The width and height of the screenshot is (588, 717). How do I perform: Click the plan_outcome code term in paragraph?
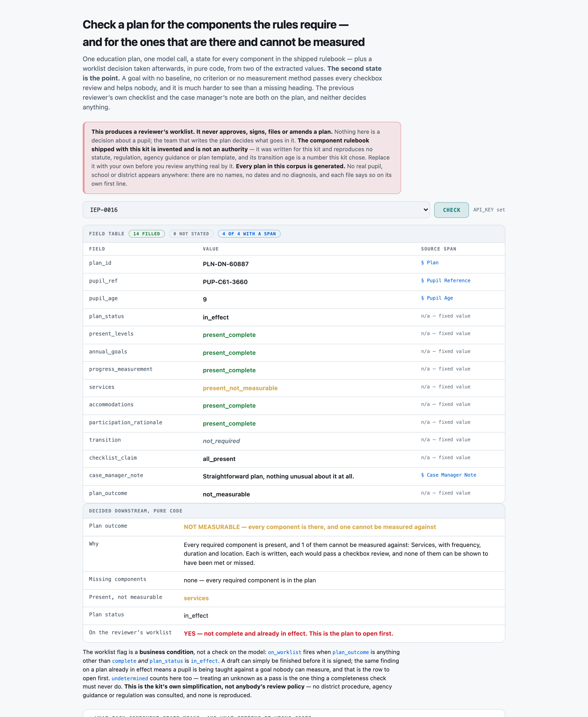(x=351, y=652)
